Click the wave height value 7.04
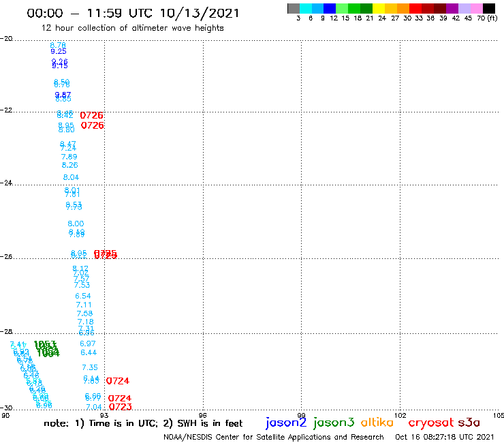 tap(94, 408)
